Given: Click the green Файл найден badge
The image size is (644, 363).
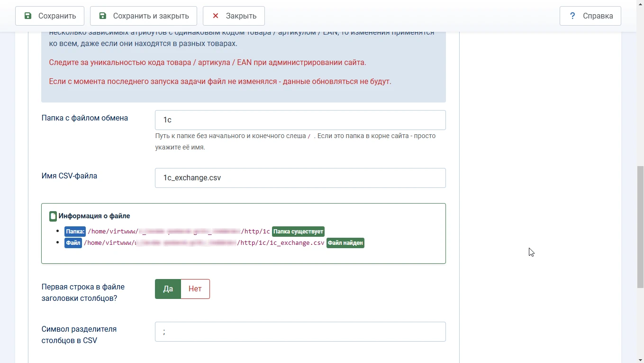Looking at the screenshot, I should [x=345, y=243].
